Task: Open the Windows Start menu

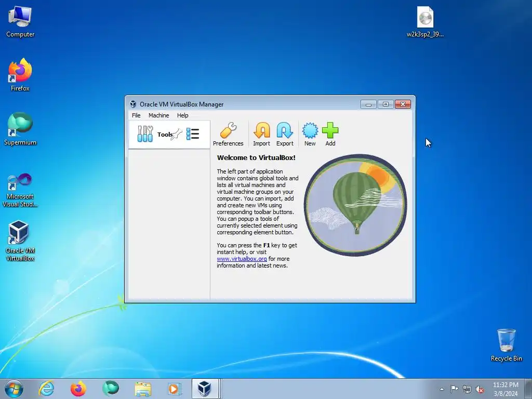Action: (14, 389)
